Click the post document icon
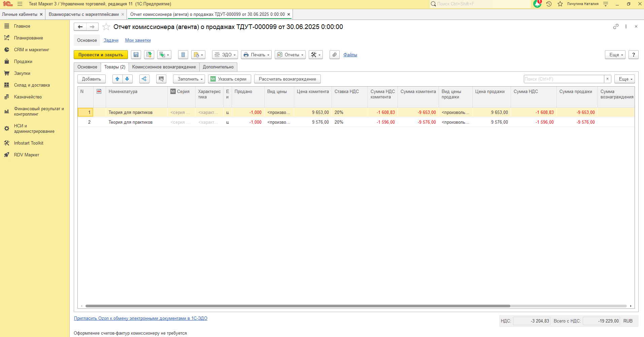Screen dimensions: 644x337 149,55
